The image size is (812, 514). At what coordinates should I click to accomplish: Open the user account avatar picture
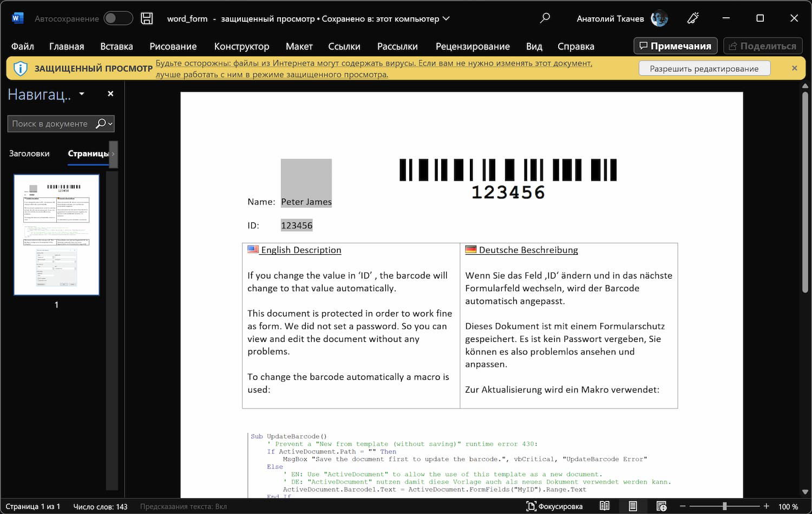tap(659, 18)
